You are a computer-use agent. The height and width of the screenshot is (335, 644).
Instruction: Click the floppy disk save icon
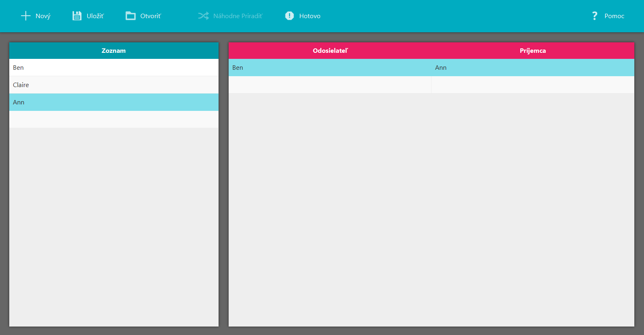(77, 16)
